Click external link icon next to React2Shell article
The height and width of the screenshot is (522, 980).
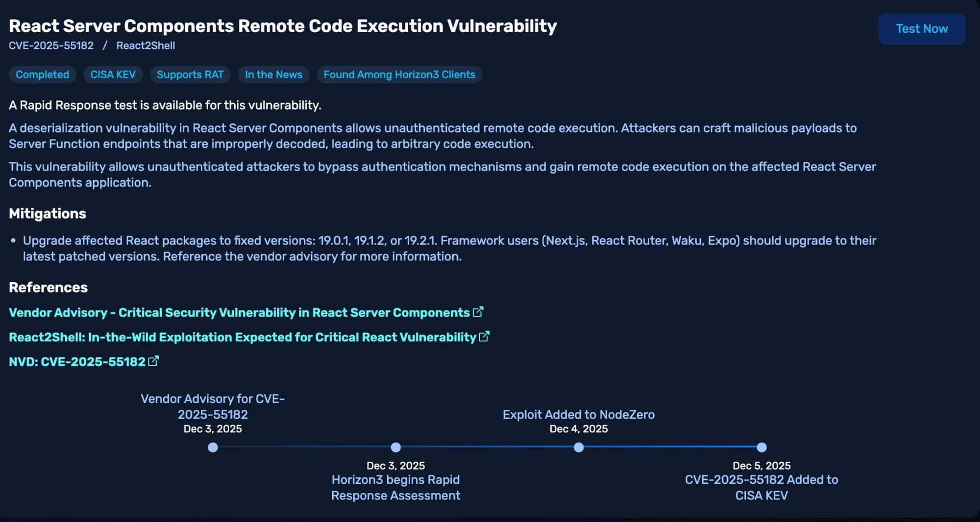(484, 336)
